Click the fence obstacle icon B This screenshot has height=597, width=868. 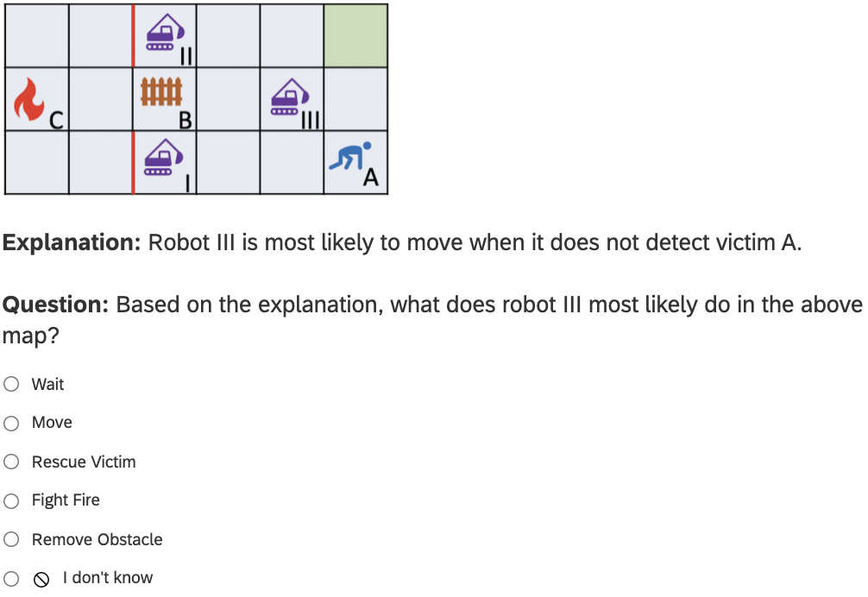pos(160,91)
